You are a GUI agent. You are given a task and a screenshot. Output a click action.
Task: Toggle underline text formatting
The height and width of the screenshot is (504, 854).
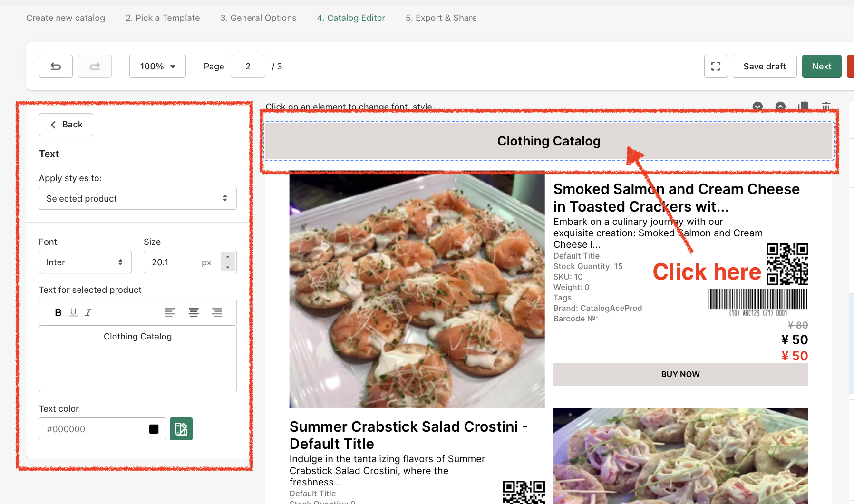tap(73, 312)
